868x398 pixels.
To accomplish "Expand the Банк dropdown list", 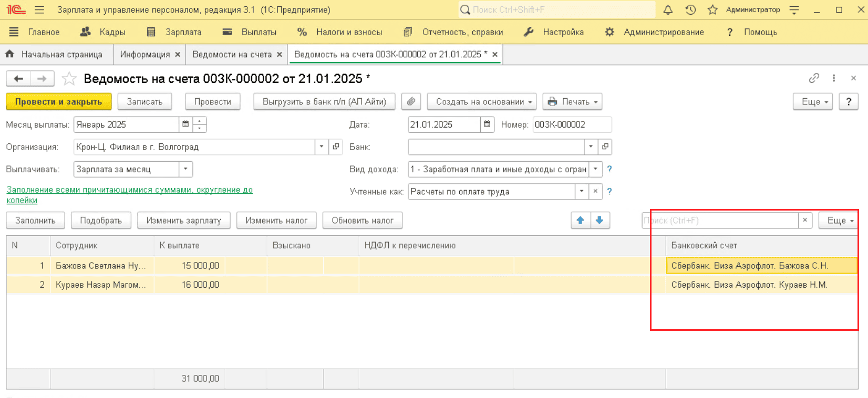I will (591, 147).
